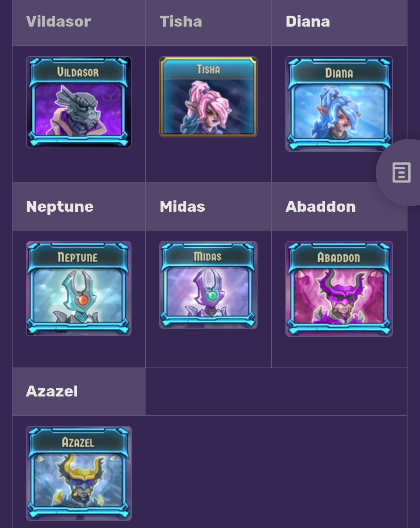The image size is (420, 528).
Task: Click the Vildasor nameplate on card
Action: point(78,72)
